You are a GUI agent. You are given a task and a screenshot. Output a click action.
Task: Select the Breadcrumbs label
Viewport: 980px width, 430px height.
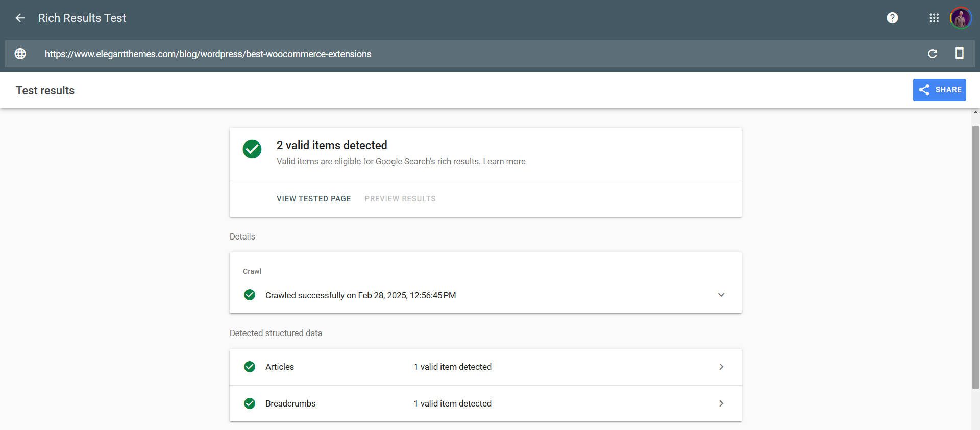[290, 403]
